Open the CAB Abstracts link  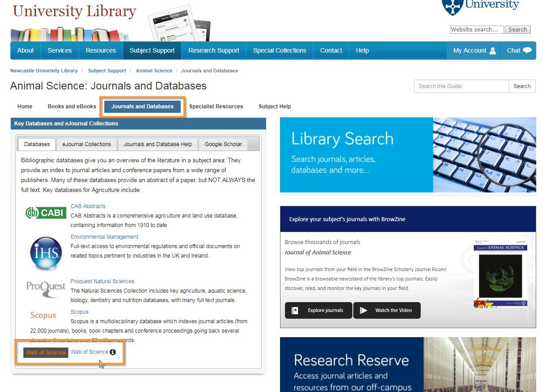(88, 206)
